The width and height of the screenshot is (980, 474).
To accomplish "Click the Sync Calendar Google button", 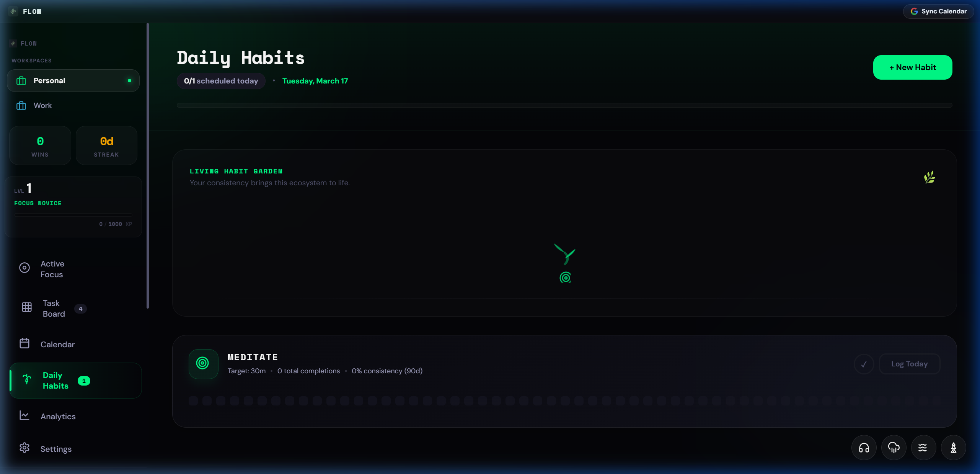I will 938,11.
